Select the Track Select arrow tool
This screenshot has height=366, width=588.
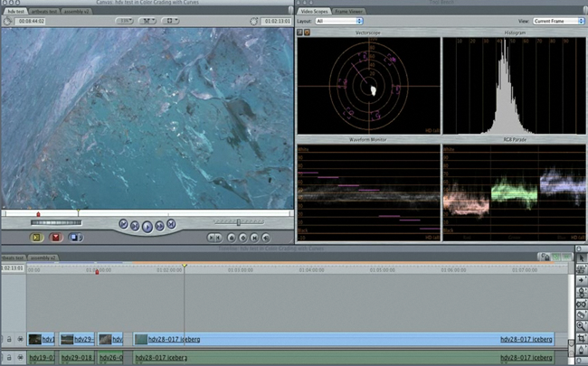pyautogui.click(x=582, y=280)
